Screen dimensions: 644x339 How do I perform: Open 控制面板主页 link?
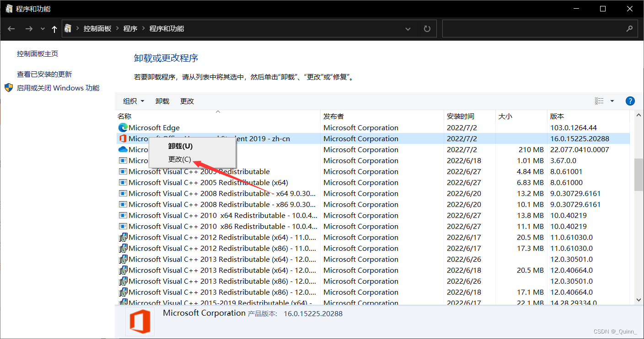click(x=38, y=53)
